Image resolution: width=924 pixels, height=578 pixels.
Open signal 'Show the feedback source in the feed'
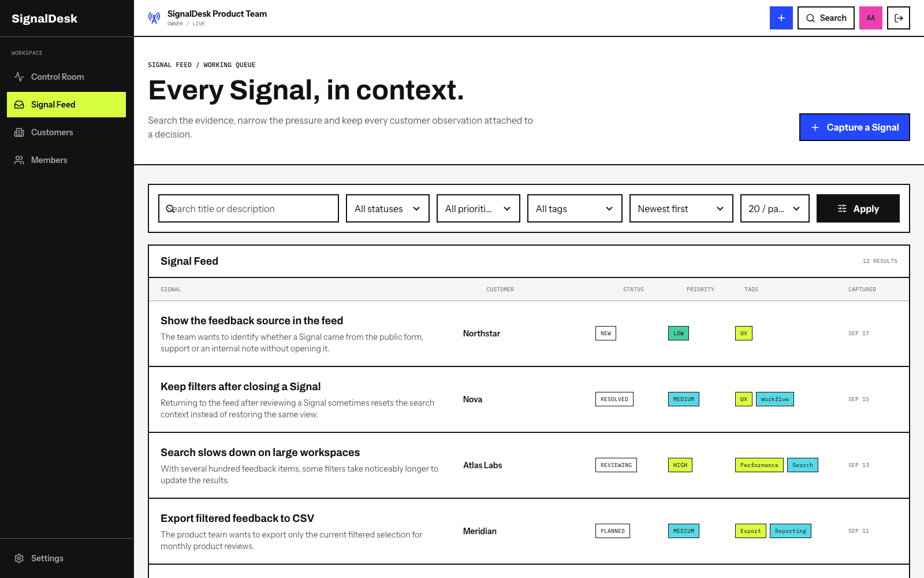pos(252,321)
